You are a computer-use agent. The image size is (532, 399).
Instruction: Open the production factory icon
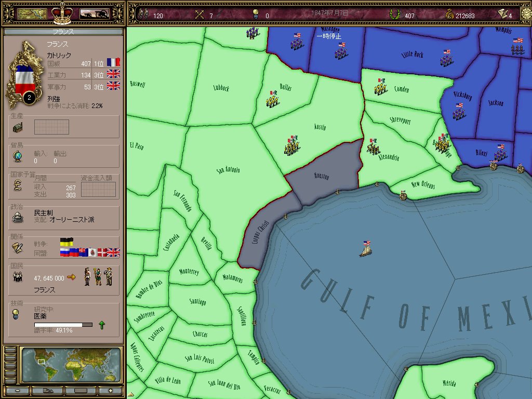coord(17,128)
